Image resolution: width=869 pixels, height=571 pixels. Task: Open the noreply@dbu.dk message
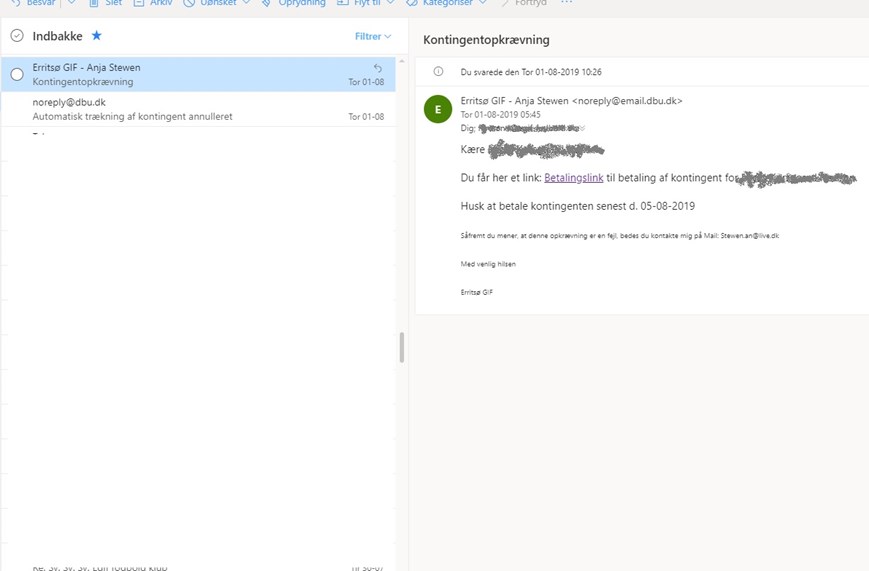198,109
